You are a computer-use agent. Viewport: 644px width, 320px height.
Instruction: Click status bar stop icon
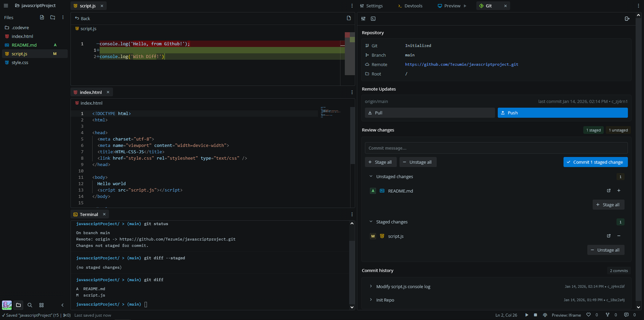pyautogui.click(x=536, y=315)
